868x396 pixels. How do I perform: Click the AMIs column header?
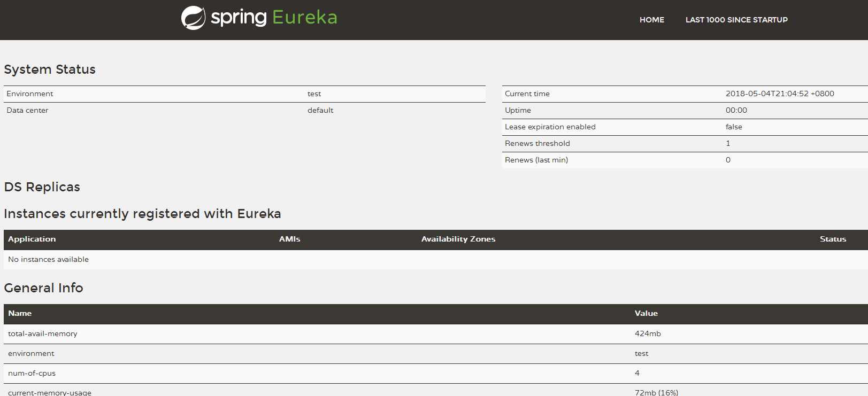click(290, 239)
